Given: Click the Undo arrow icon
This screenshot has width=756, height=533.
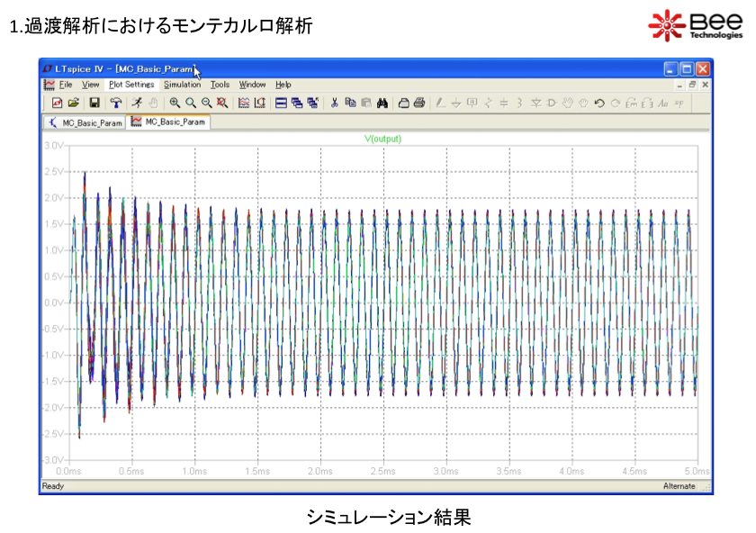Looking at the screenshot, I should [599, 103].
